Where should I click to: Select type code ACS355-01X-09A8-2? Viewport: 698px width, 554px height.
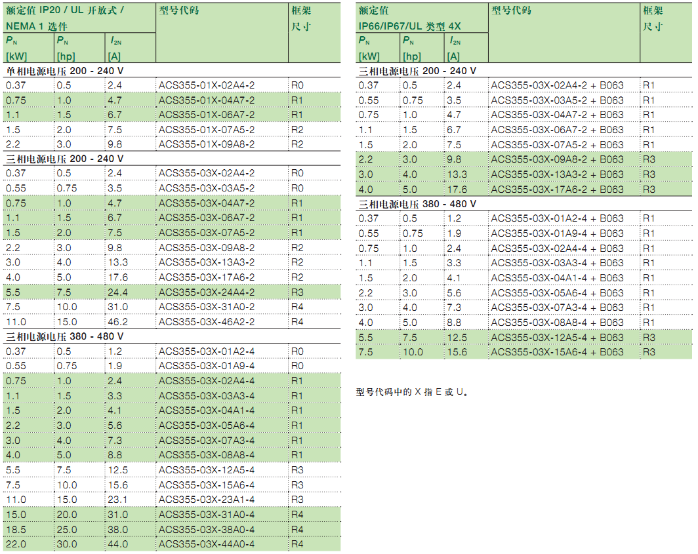point(207,144)
